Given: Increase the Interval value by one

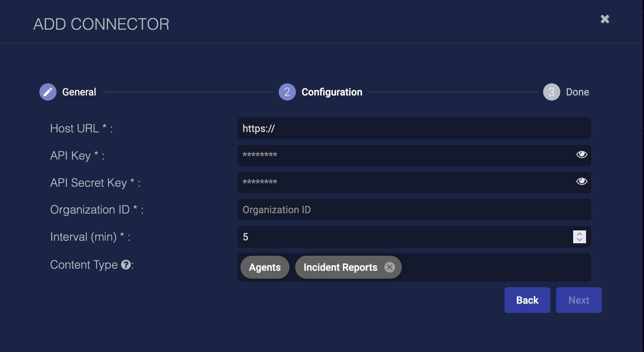Looking at the screenshot, I should (x=580, y=234).
